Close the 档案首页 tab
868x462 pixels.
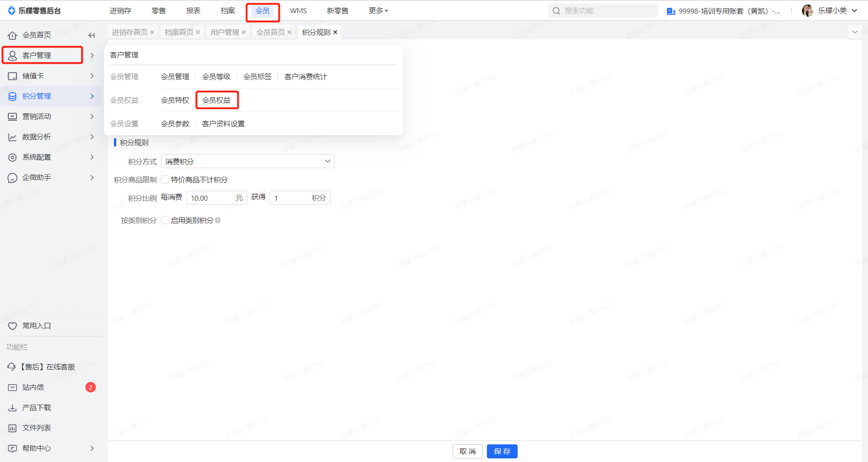coord(198,32)
